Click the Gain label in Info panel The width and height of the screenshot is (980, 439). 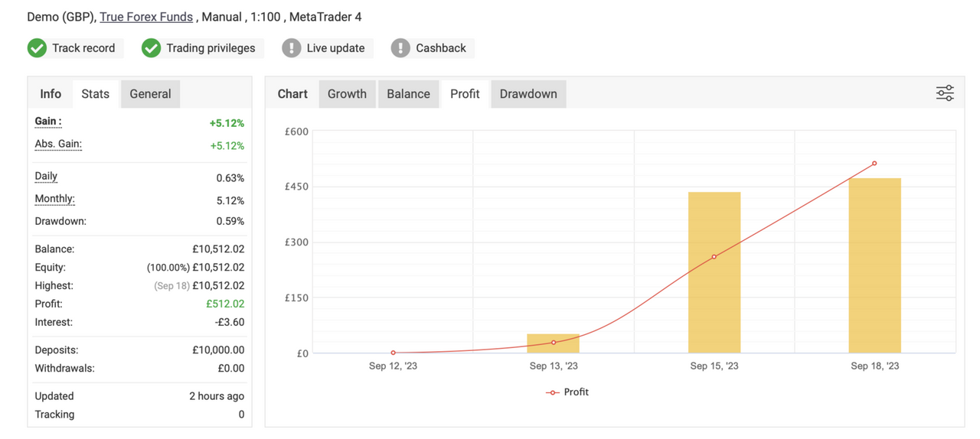tap(48, 122)
